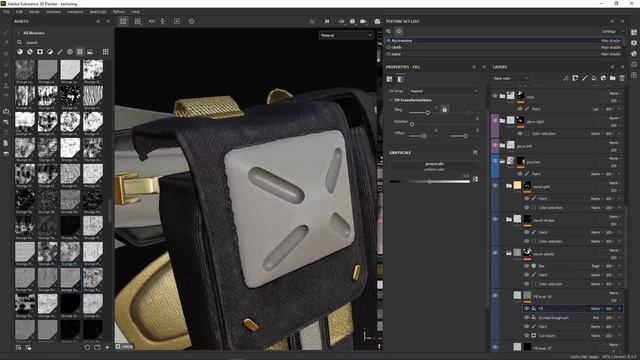The width and height of the screenshot is (640, 360).
Task: Toggle visibility of selected Fill effect
Action: 527,309
